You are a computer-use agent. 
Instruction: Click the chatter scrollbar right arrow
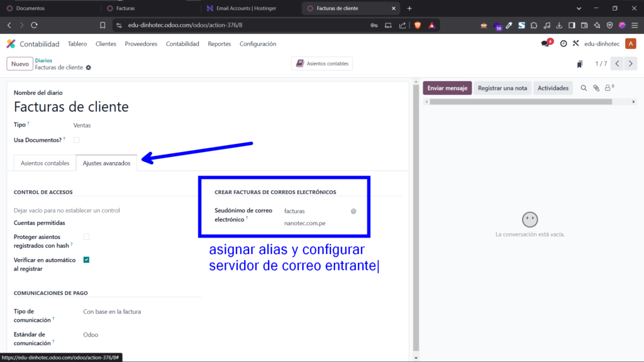click(x=633, y=102)
